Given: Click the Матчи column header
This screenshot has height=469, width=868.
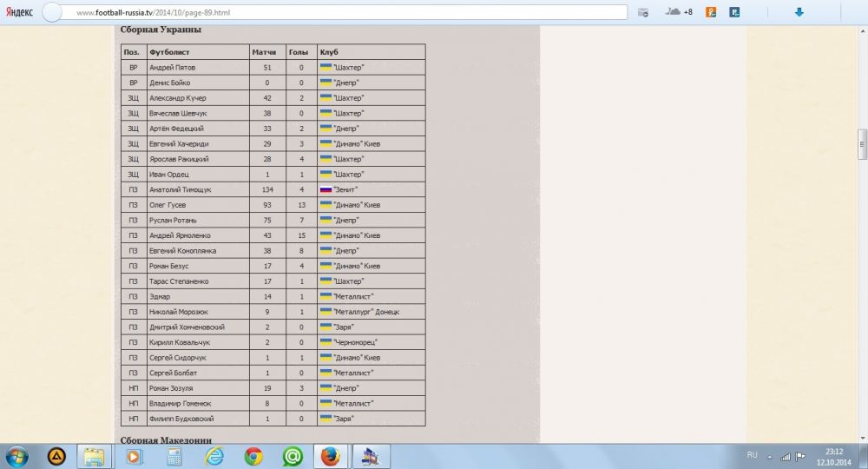Looking at the screenshot, I should [x=264, y=52].
